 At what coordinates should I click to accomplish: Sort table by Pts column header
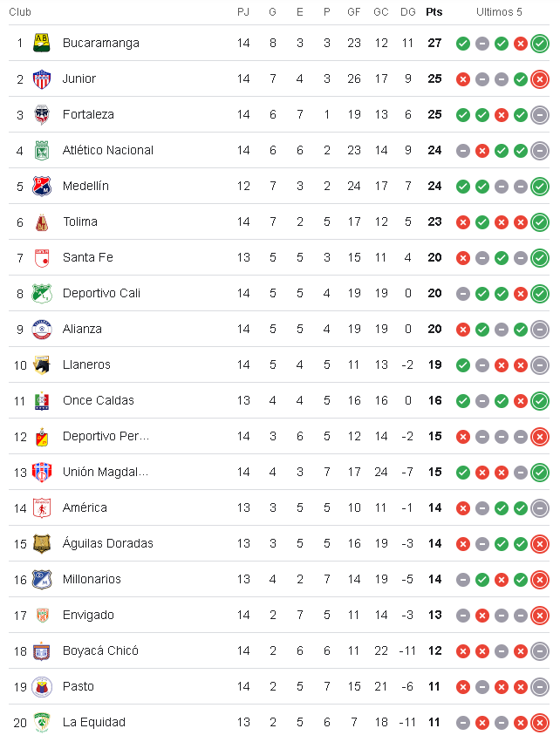434,11
